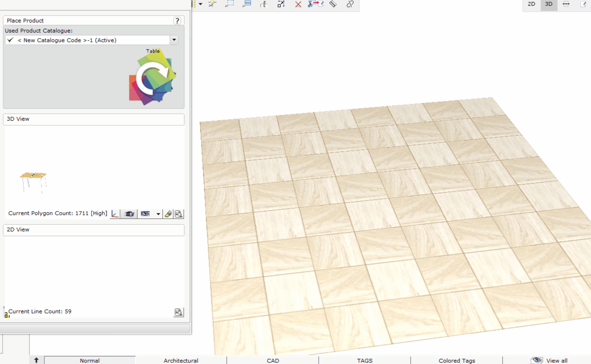Screen dimensions: 591x364
Task: Select the CAD view tab
Action: tap(273, 360)
